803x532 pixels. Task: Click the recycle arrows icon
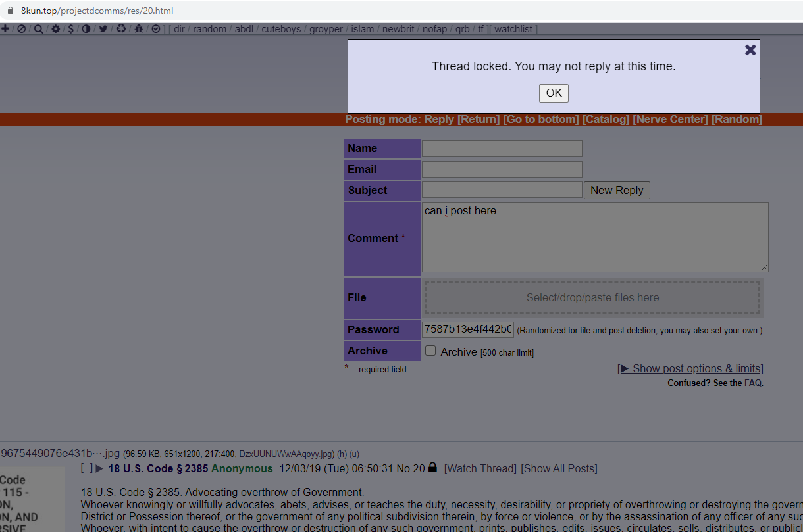(121, 29)
